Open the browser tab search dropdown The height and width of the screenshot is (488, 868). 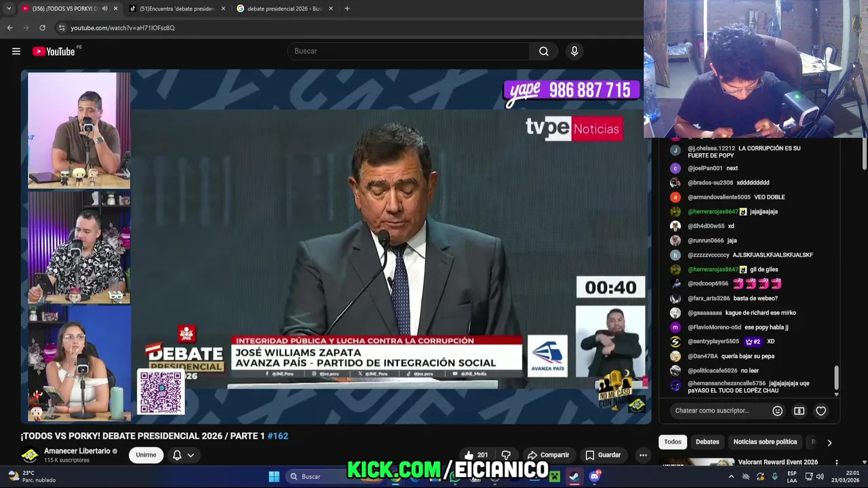[8, 9]
